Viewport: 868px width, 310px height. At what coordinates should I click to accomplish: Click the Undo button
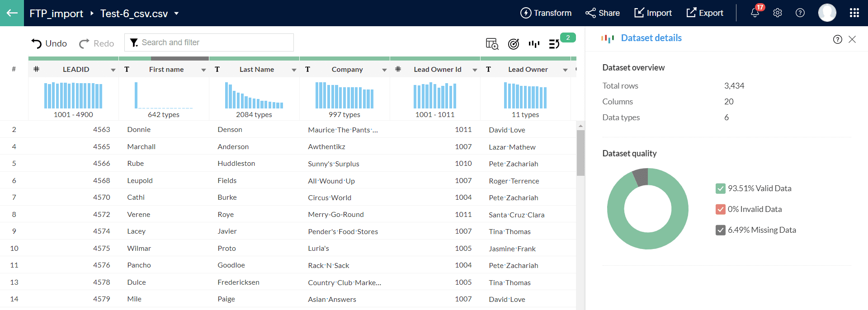pyautogui.click(x=49, y=43)
